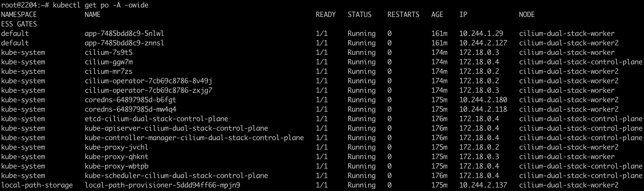Click IP address 10.244.2.180
Screen dimensions: 644x191
click(483, 100)
